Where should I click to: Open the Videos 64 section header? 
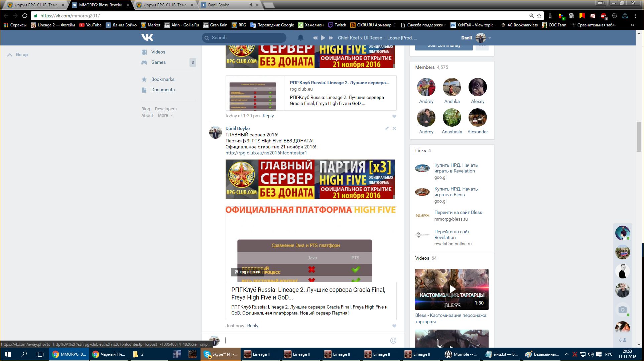click(x=426, y=258)
